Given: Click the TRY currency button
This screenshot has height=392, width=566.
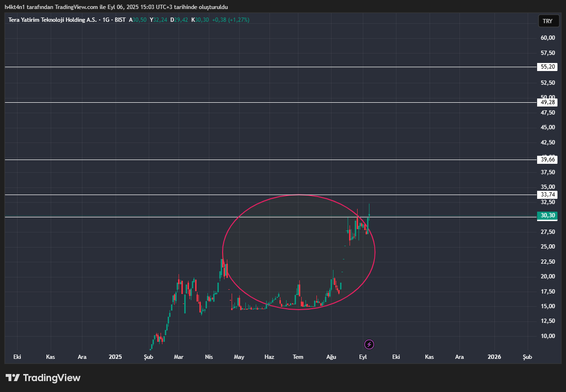Looking at the screenshot, I should (x=548, y=21).
